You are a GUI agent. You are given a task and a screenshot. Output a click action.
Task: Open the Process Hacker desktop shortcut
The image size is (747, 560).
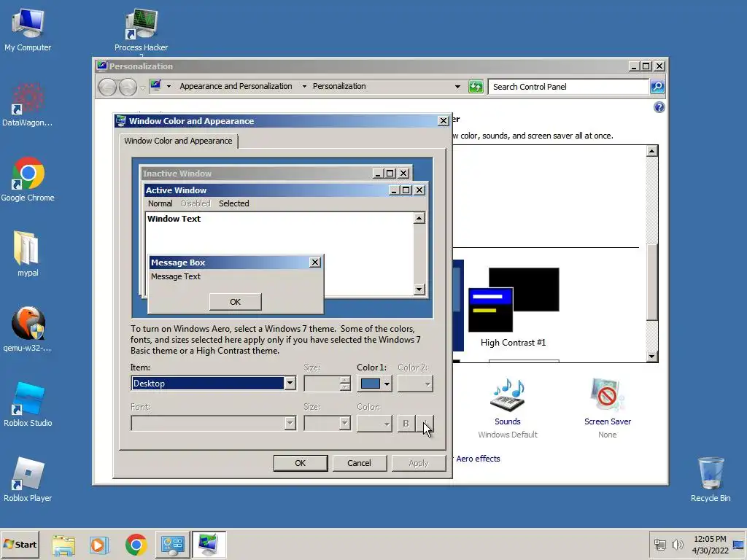coord(141,29)
